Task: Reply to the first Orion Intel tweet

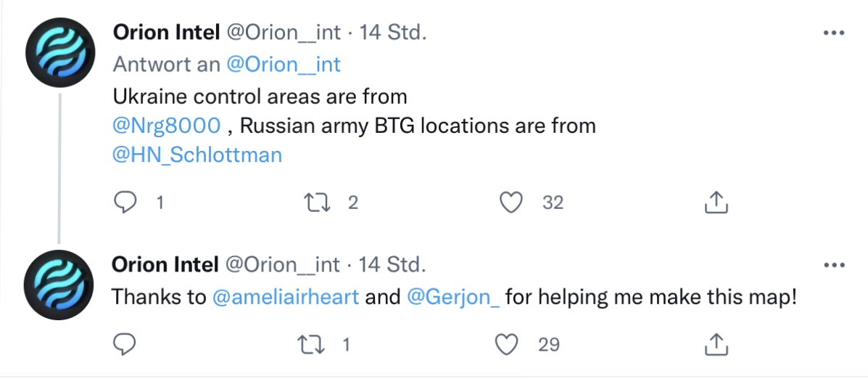Action: click(x=126, y=203)
